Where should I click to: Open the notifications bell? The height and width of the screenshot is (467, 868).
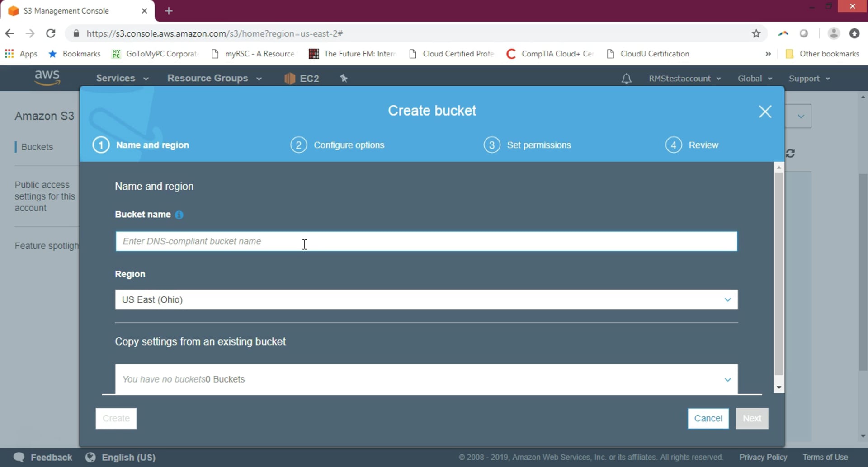pyautogui.click(x=627, y=78)
